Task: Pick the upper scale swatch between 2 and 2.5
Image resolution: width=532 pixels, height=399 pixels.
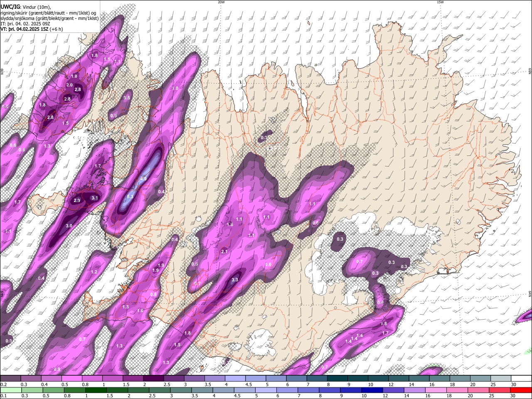Action: click(153, 379)
